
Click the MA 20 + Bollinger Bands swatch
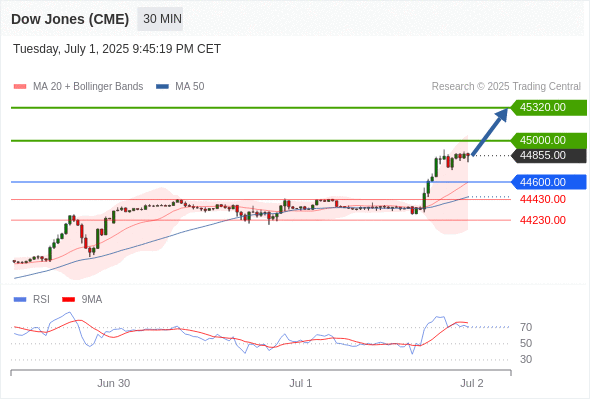click(20, 87)
